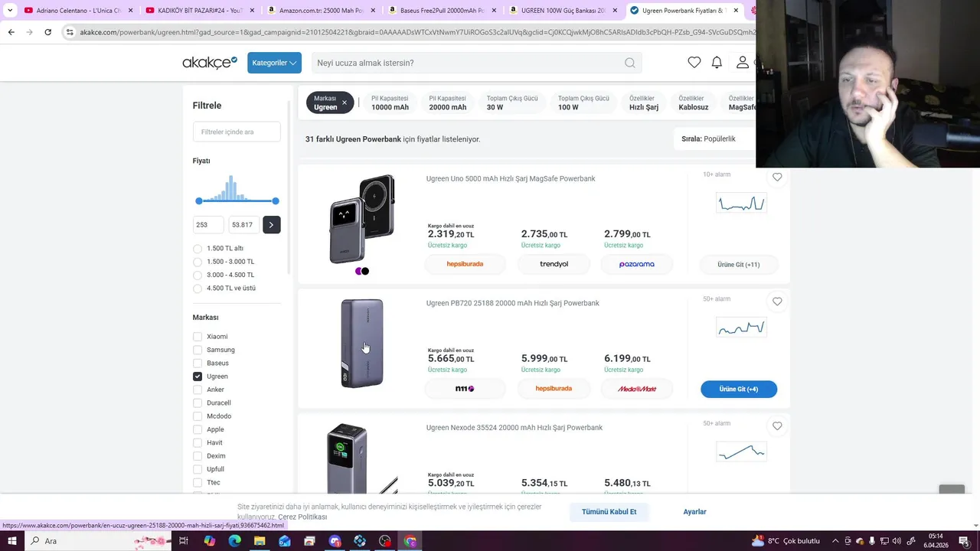Click the magnifier icon in search bar

630,63
